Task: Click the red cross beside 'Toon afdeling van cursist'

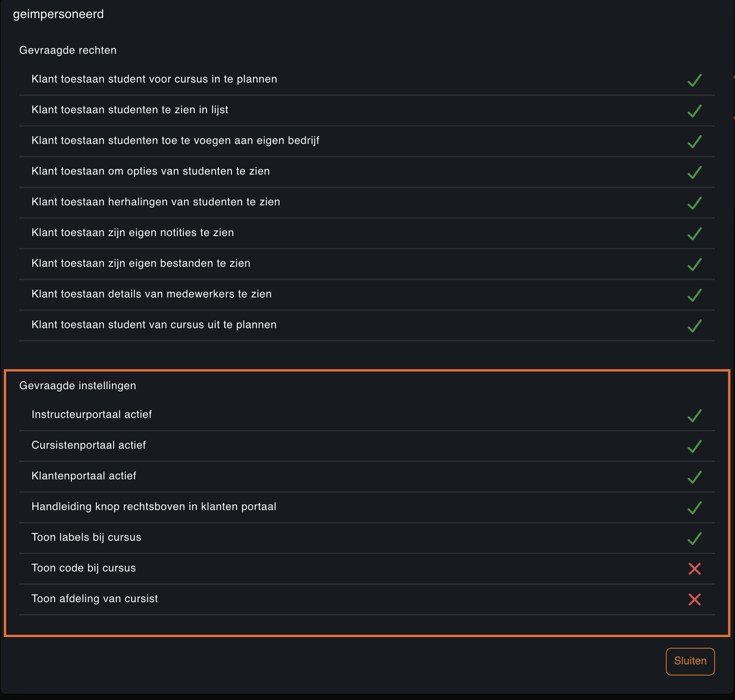Action: coord(694,599)
